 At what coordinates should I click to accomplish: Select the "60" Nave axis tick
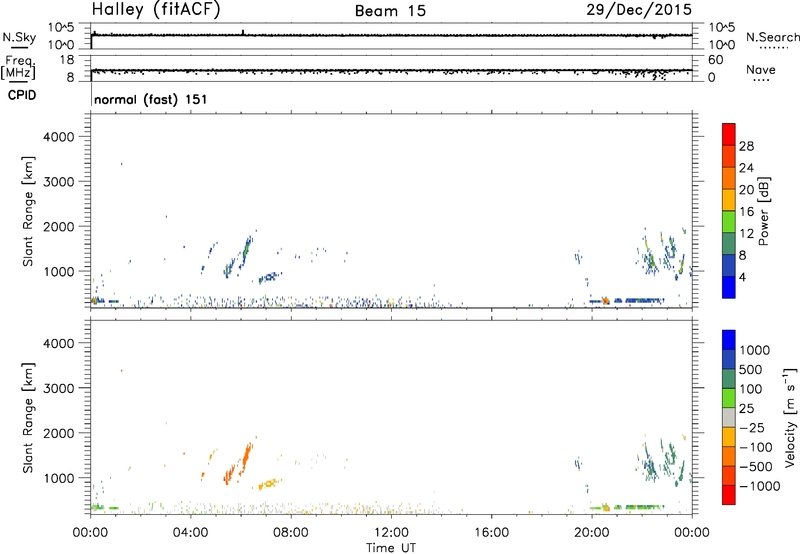[x=715, y=60]
